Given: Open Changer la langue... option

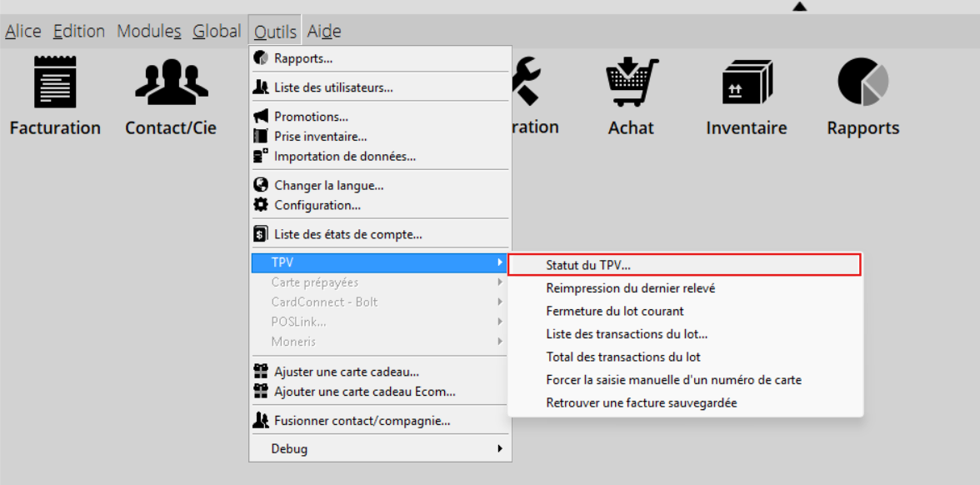Looking at the screenshot, I should (328, 185).
